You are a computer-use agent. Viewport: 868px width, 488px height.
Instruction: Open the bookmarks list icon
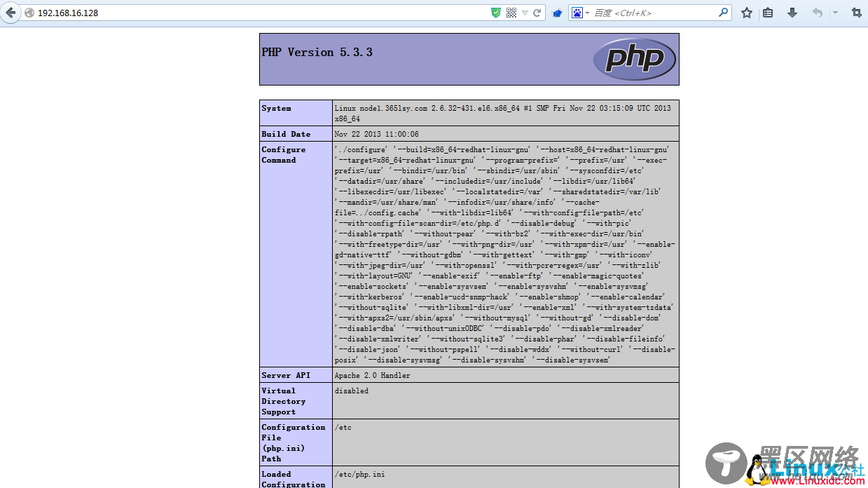pyautogui.click(x=768, y=13)
